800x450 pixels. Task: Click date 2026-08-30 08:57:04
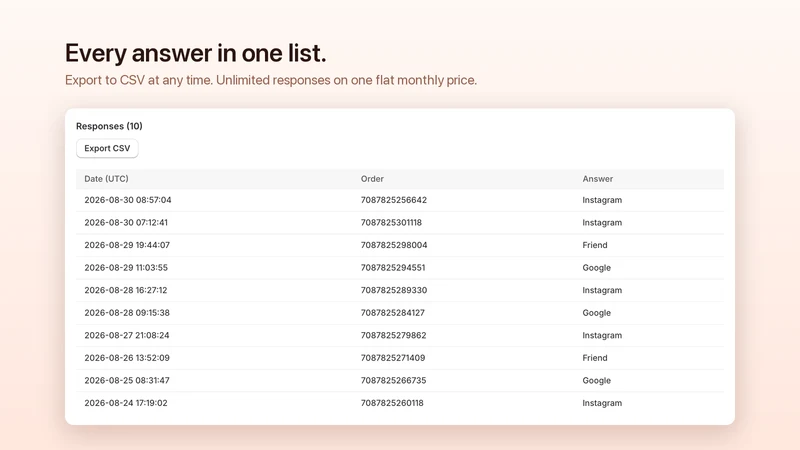point(128,200)
